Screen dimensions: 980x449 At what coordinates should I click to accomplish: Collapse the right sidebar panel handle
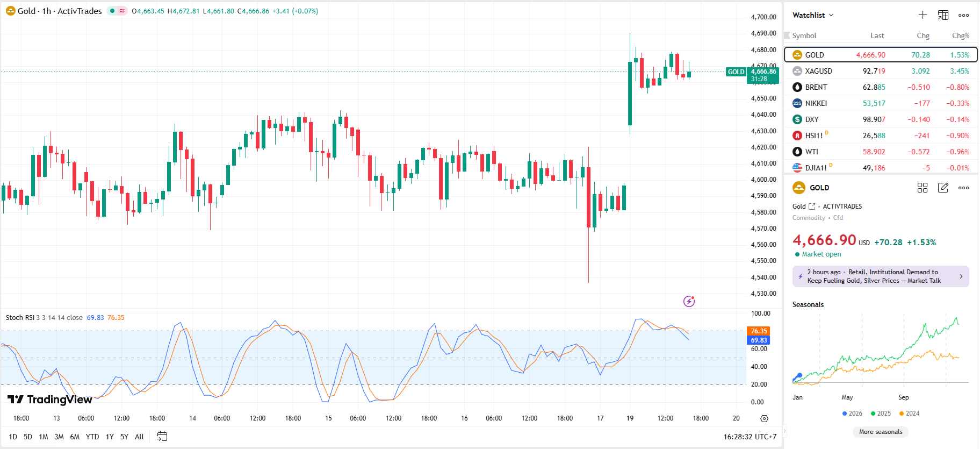784,431
